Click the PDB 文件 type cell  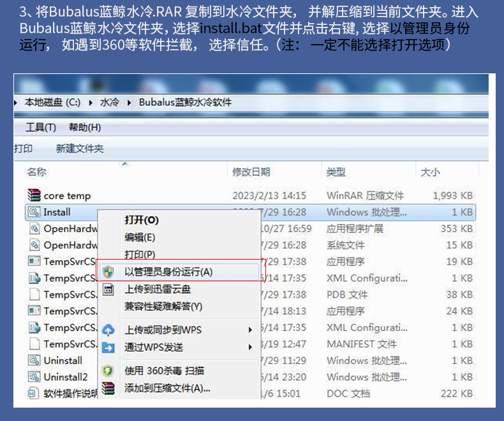(x=347, y=295)
